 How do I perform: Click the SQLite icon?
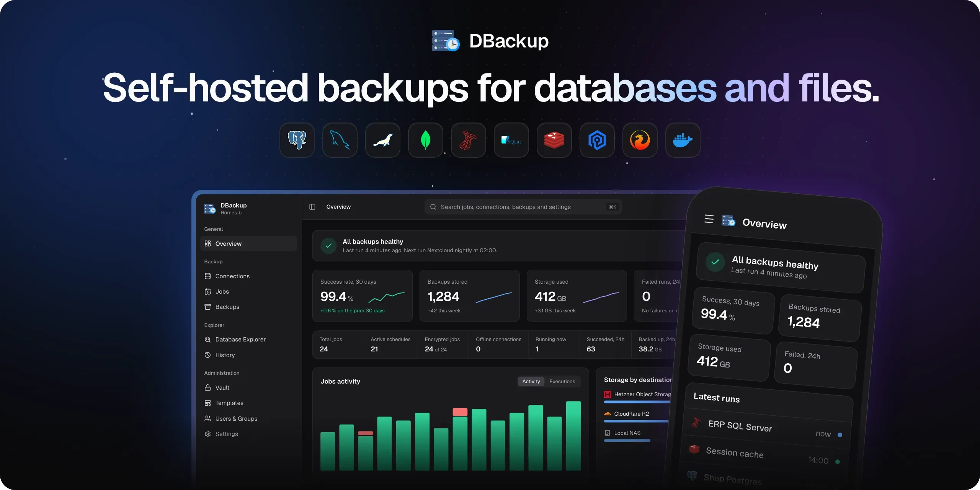511,140
